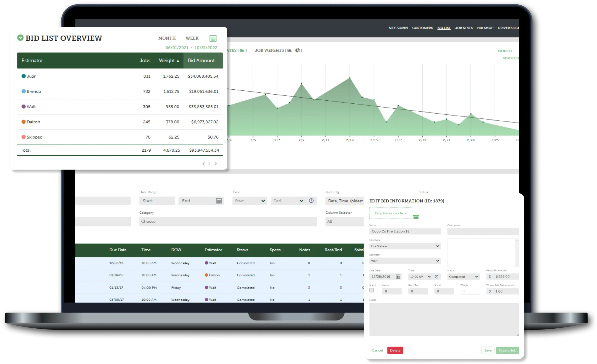Open the Completed status dropdown
The width and height of the screenshot is (597, 364).
pyautogui.click(x=463, y=277)
